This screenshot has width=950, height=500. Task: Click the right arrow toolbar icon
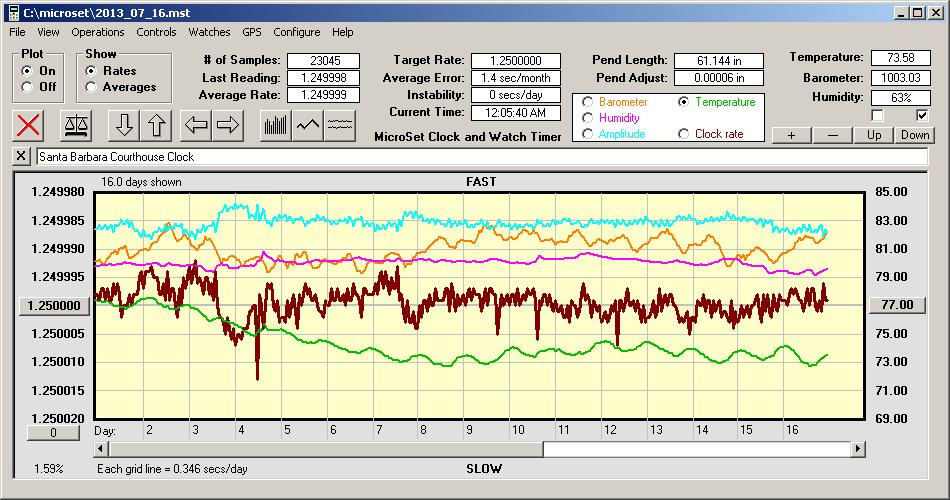coord(228,125)
